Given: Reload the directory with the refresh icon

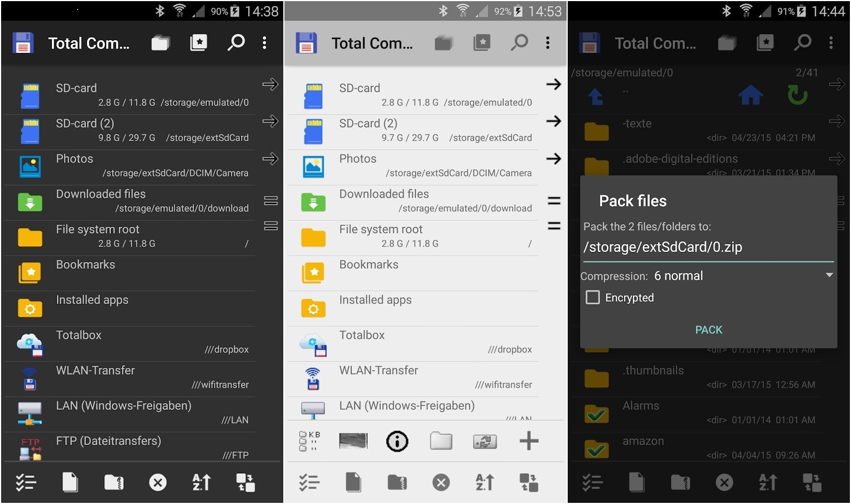Looking at the screenshot, I should tap(797, 95).
